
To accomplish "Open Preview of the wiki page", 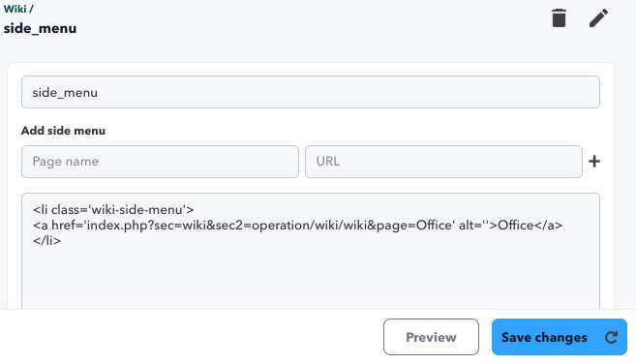I will tap(431, 337).
